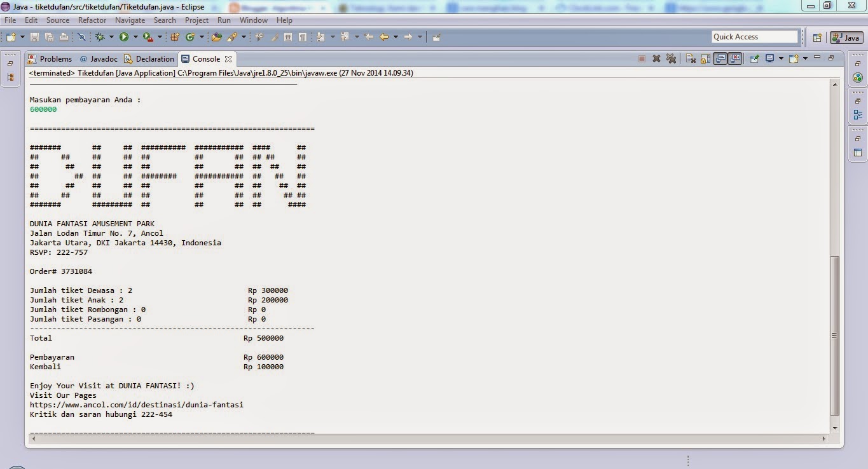Switch to the Problems tab
Viewport: 868px width, 469px height.
(x=50, y=59)
